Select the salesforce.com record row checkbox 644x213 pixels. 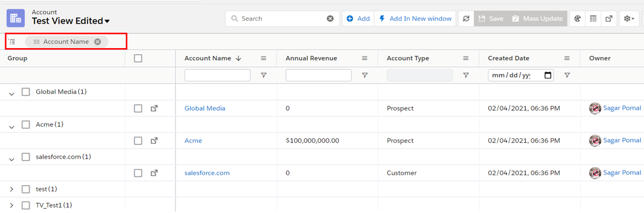138,173
